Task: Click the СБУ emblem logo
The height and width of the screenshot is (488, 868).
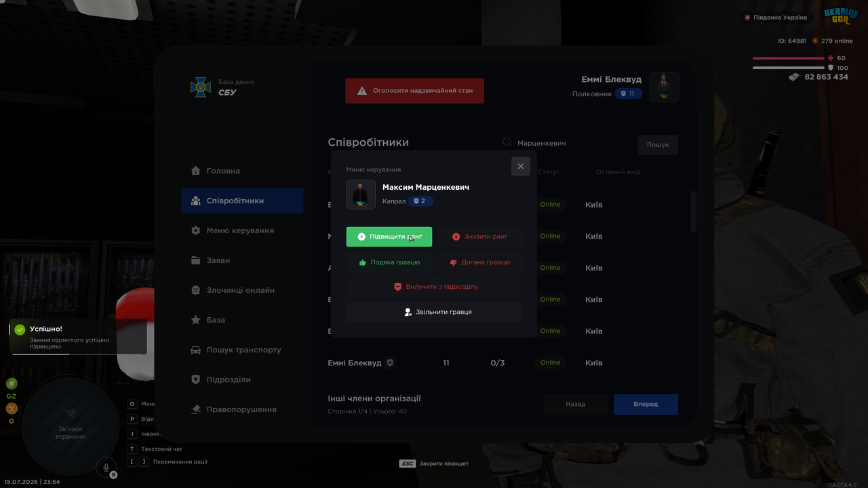Action: (x=201, y=87)
